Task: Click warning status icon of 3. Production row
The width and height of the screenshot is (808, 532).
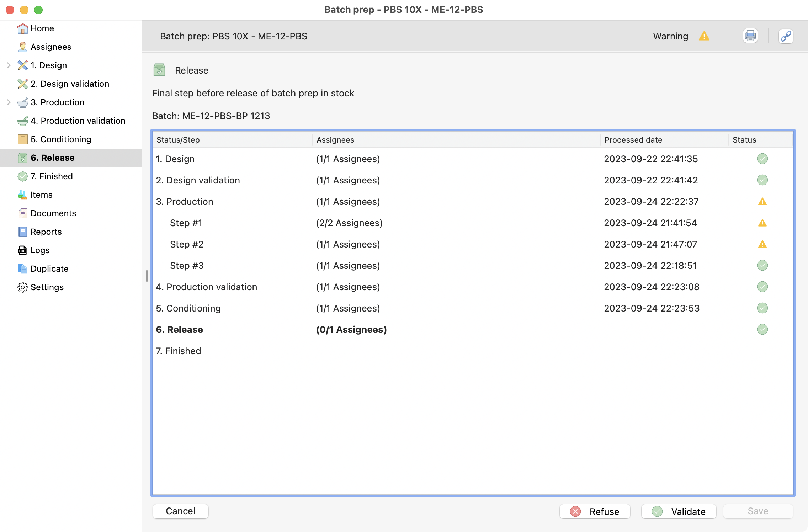Action: pyautogui.click(x=762, y=202)
